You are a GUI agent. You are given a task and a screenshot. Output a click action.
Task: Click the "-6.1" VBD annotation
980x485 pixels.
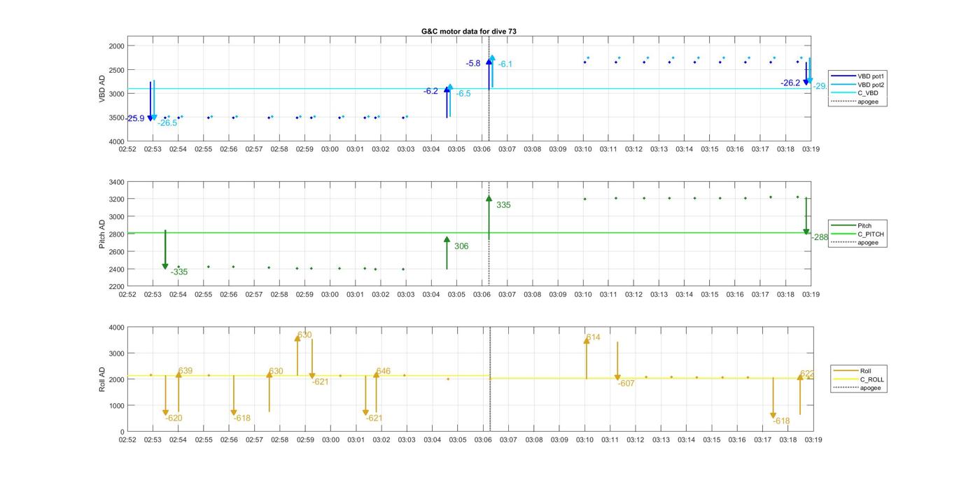point(505,64)
